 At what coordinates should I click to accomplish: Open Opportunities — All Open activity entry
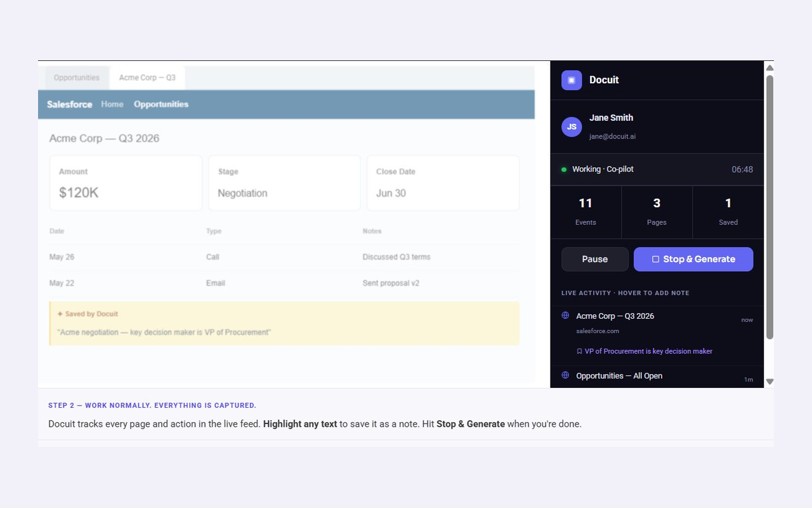coord(657,377)
